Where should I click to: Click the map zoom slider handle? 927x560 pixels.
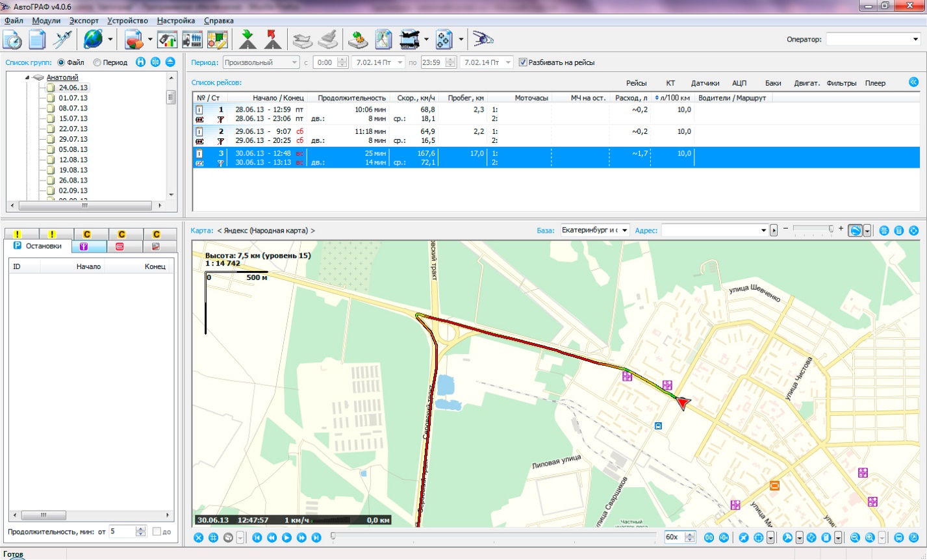[831, 229]
